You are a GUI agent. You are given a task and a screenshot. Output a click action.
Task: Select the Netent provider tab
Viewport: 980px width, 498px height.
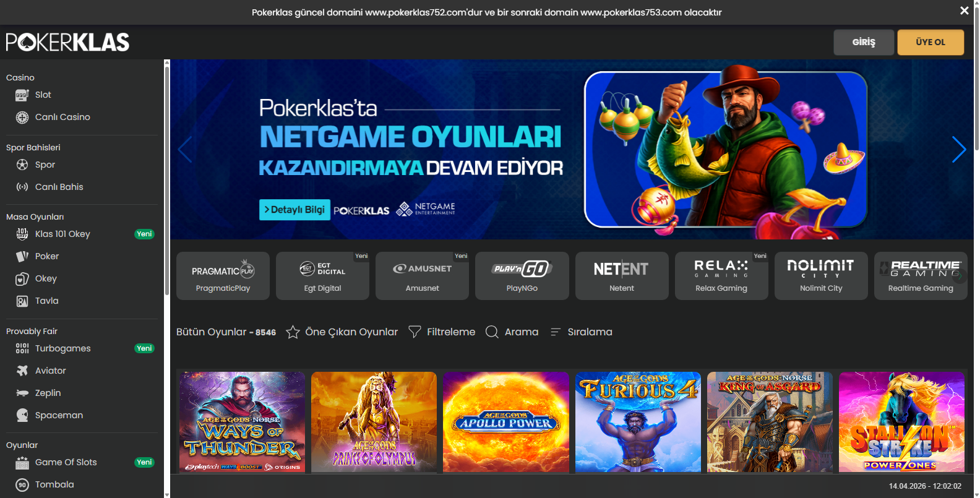tap(622, 276)
